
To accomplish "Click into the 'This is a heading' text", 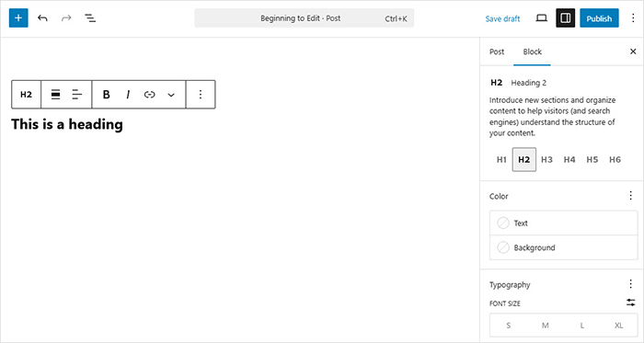I will 67,124.
